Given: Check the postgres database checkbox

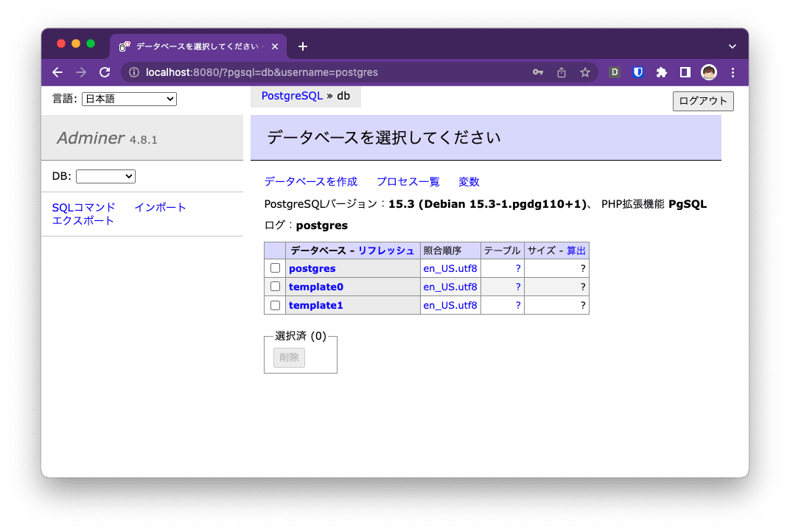Looking at the screenshot, I should [x=275, y=268].
